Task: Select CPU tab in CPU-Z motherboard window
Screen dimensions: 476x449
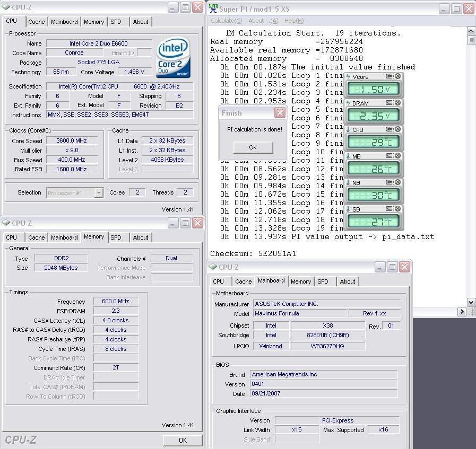Action: (x=218, y=281)
